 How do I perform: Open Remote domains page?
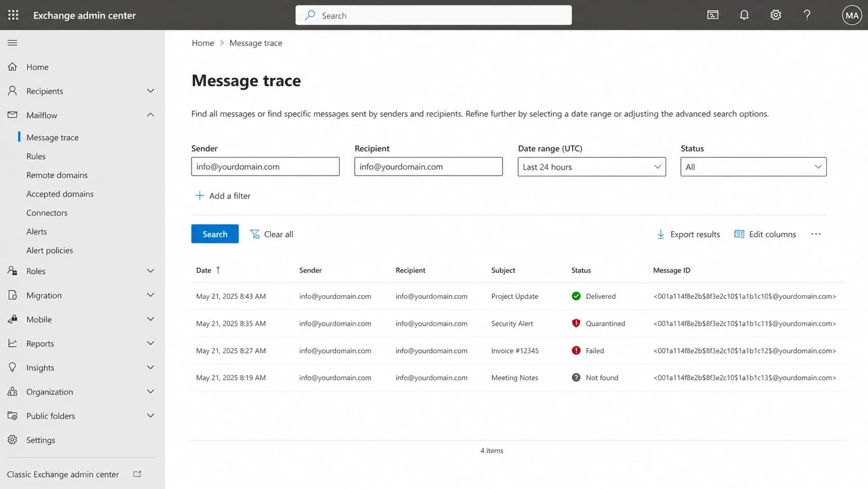tap(57, 175)
